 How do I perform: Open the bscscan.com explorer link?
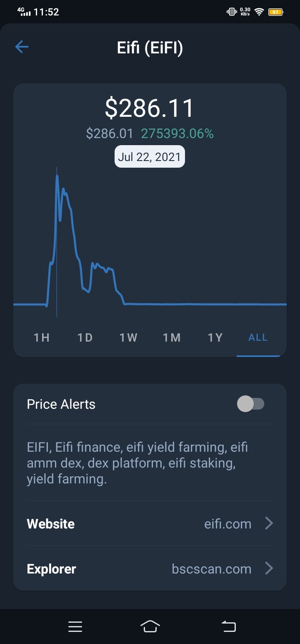click(x=212, y=569)
